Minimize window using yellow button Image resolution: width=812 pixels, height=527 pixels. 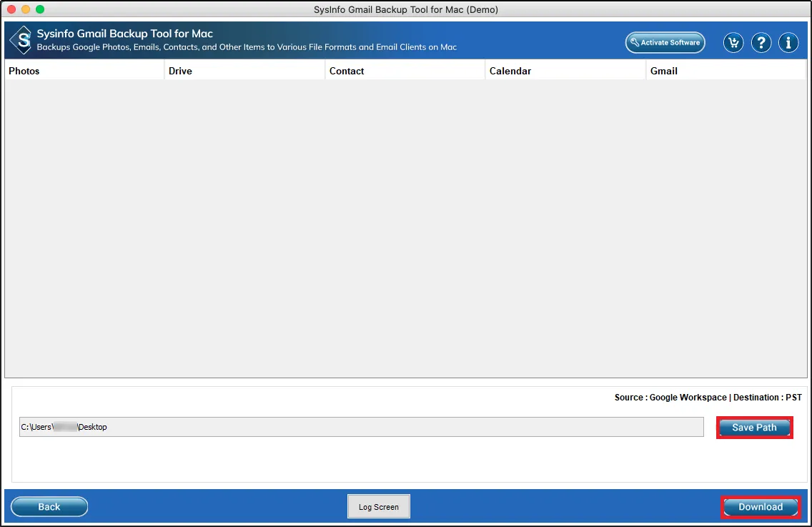(26, 9)
